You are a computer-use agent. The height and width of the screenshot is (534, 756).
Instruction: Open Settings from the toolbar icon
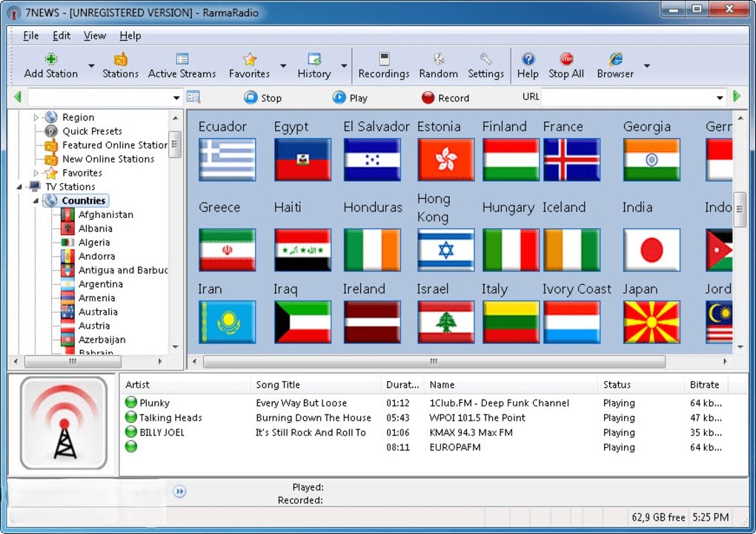(x=485, y=59)
